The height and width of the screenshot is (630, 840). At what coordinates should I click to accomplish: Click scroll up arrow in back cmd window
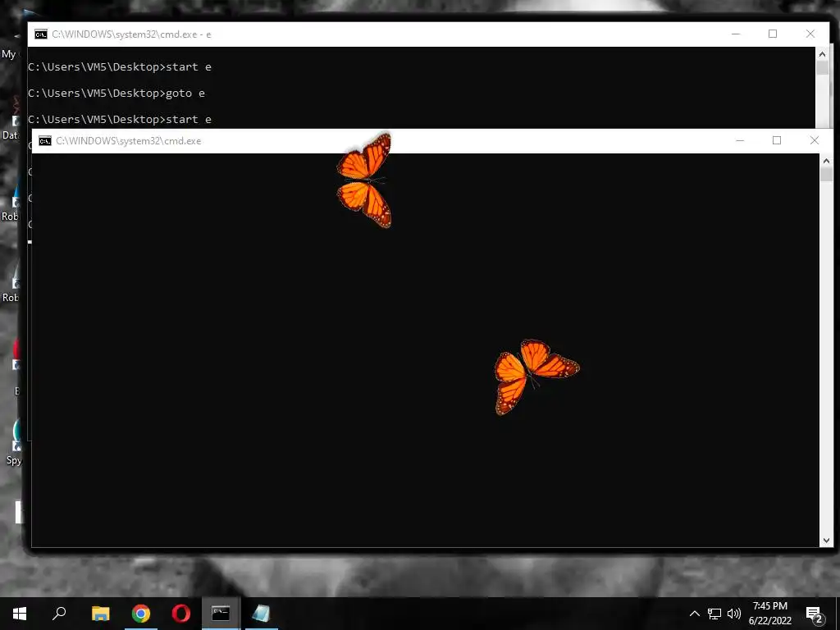[x=822, y=54]
